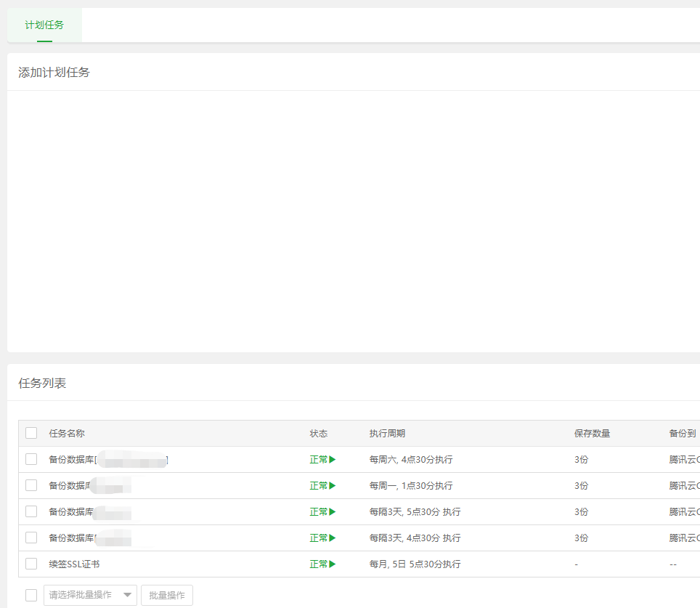The height and width of the screenshot is (608, 700).
Task: Check the row scheduled 每周一, 1点30分执行
Action: click(x=31, y=485)
